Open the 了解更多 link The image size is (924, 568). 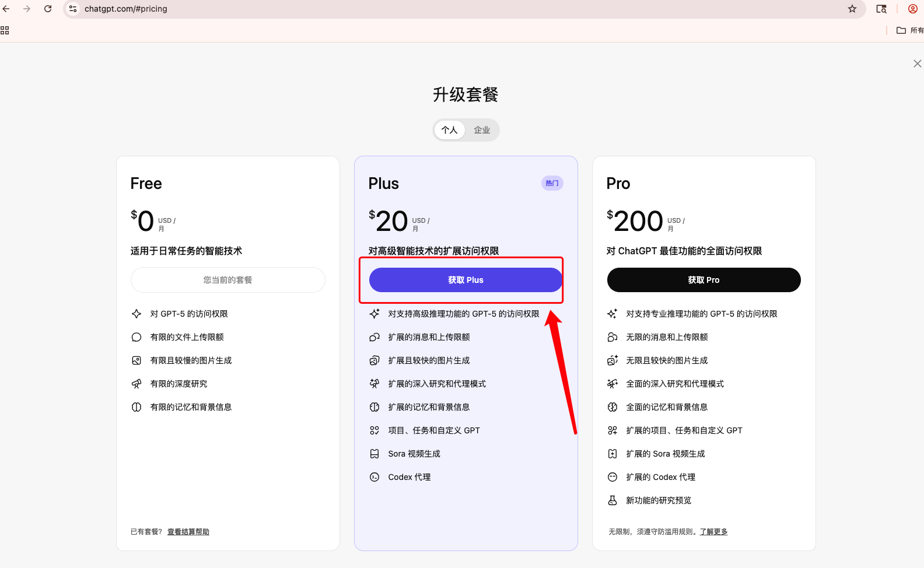713,532
